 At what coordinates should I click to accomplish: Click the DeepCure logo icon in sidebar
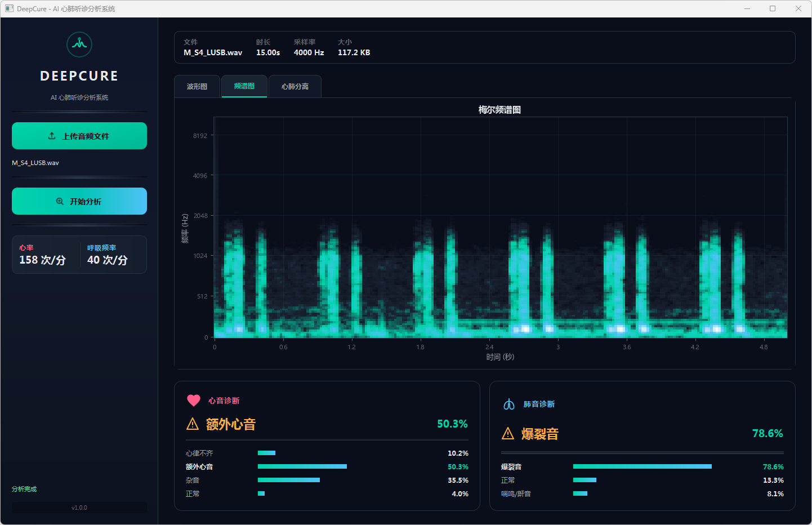(79, 45)
